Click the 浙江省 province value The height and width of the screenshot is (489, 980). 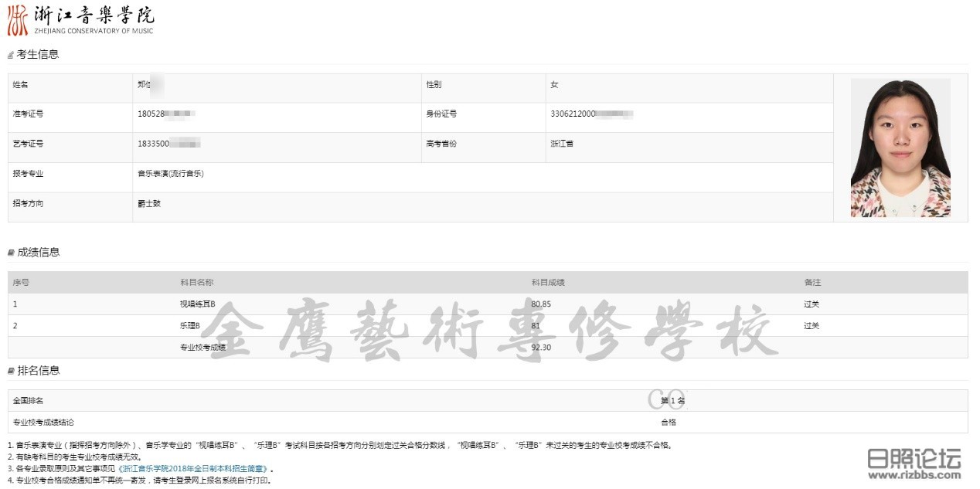tap(562, 144)
